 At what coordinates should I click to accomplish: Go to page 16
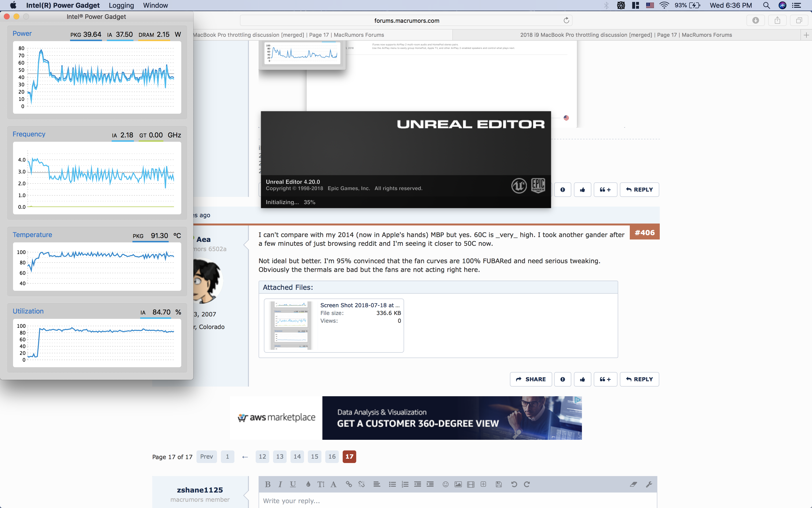point(332,457)
